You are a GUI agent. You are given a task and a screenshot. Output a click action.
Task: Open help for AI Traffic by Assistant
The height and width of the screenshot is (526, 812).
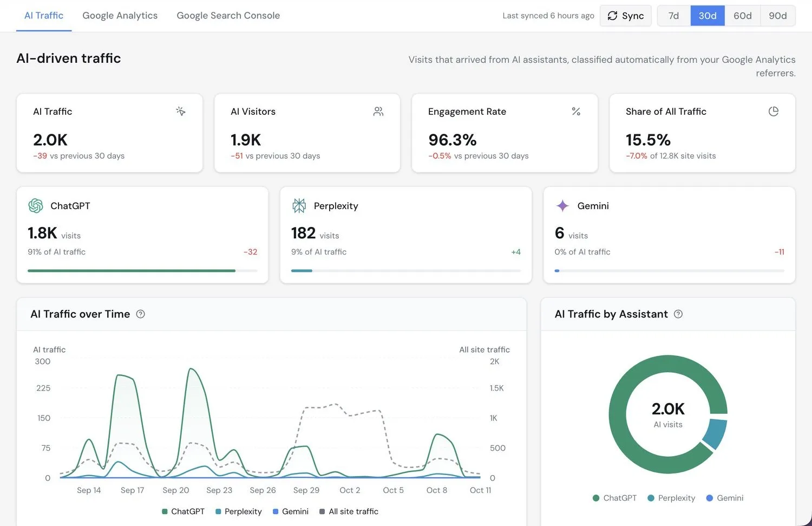(x=678, y=314)
